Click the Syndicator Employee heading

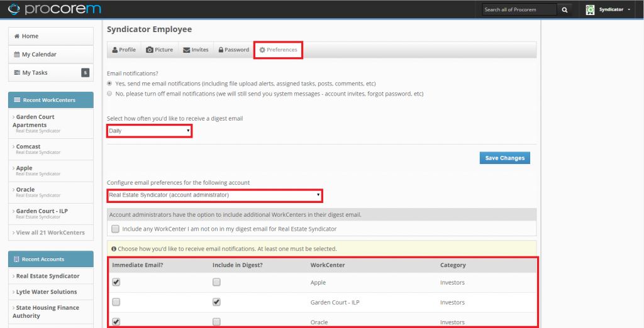click(x=149, y=29)
